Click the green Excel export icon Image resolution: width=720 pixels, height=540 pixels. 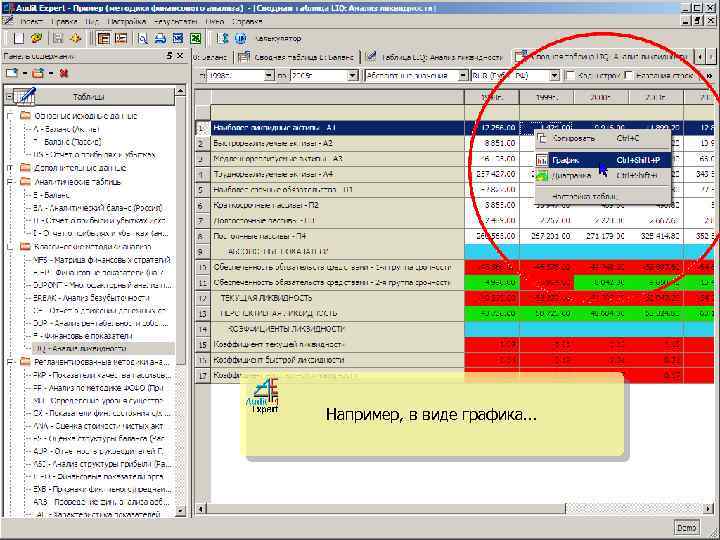point(196,39)
